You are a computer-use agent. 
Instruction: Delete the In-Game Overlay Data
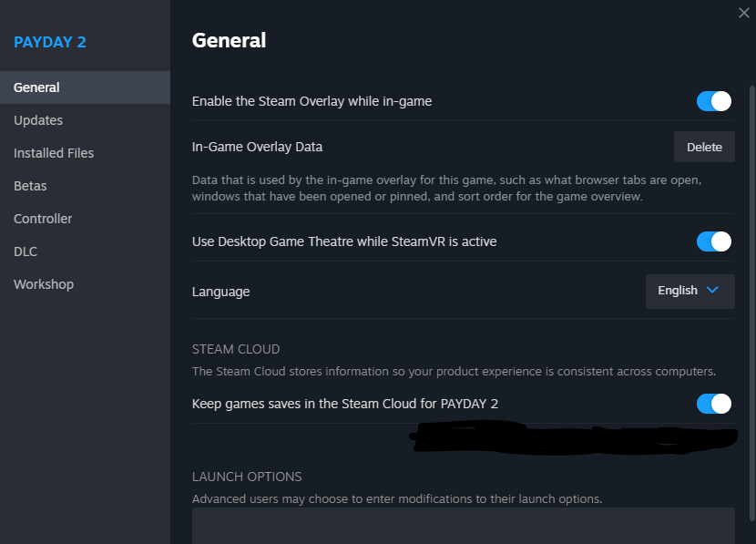pyautogui.click(x=704, y=147)
